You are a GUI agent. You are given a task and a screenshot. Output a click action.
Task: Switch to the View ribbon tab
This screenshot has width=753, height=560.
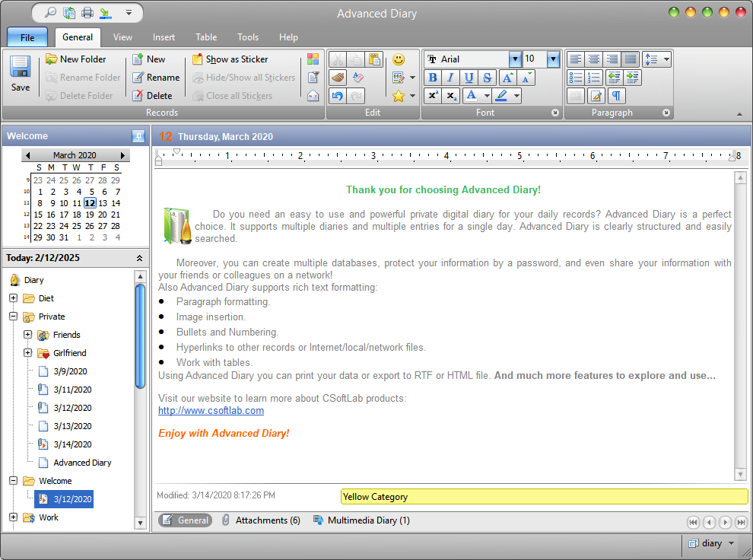coord(122,37)
